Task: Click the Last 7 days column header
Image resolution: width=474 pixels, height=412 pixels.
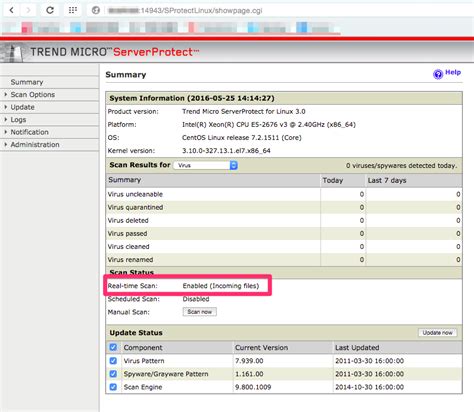Action: coord(387,180)
